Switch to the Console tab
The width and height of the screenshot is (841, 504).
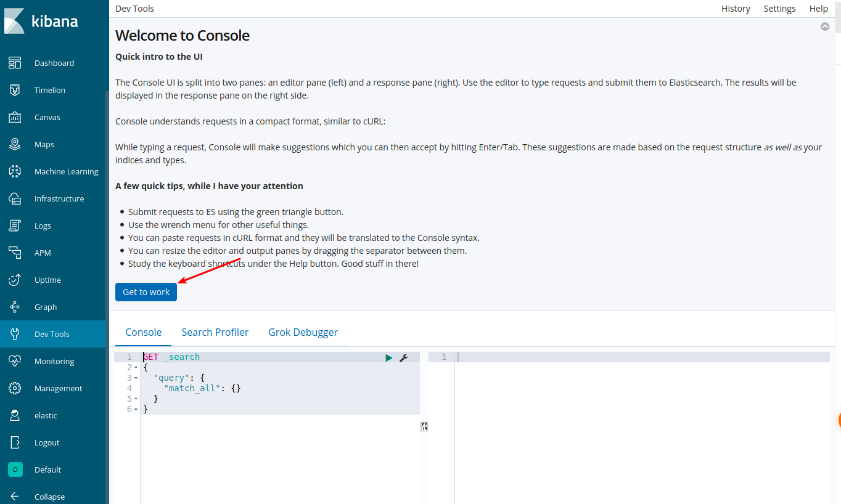coord(144,332)
